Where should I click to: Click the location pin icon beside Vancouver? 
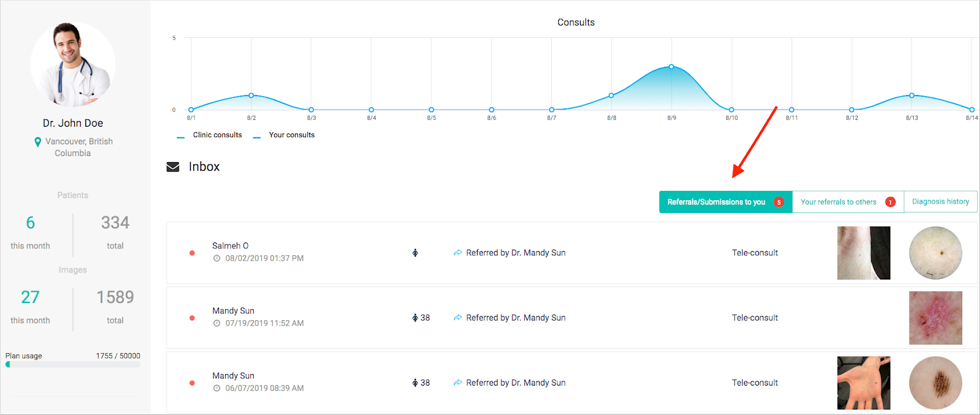pyautogui.click(x=38, y=142)
